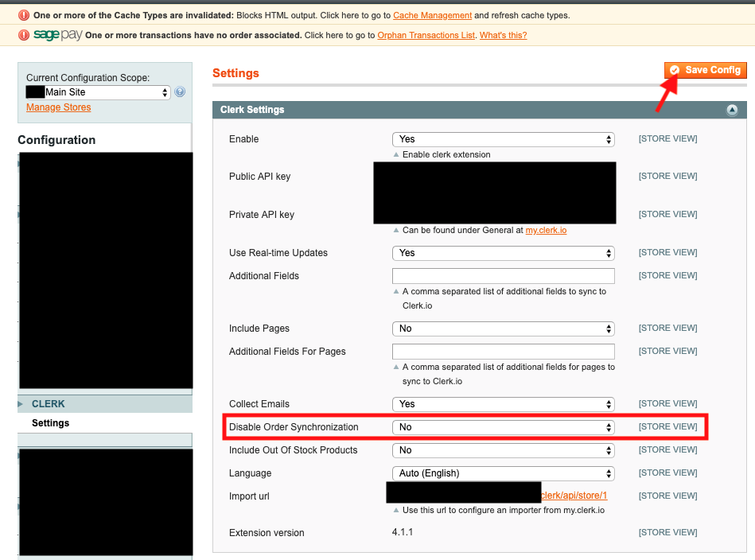Open the Cache Management link
Screen dimensions: 755x560
pyautogui.click(x=432, y=15)
